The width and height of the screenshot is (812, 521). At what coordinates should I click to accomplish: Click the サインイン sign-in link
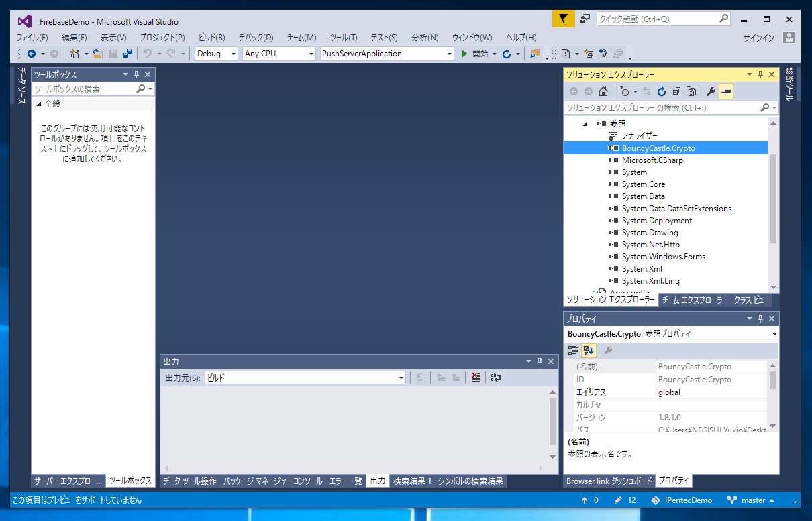[759, 38]
